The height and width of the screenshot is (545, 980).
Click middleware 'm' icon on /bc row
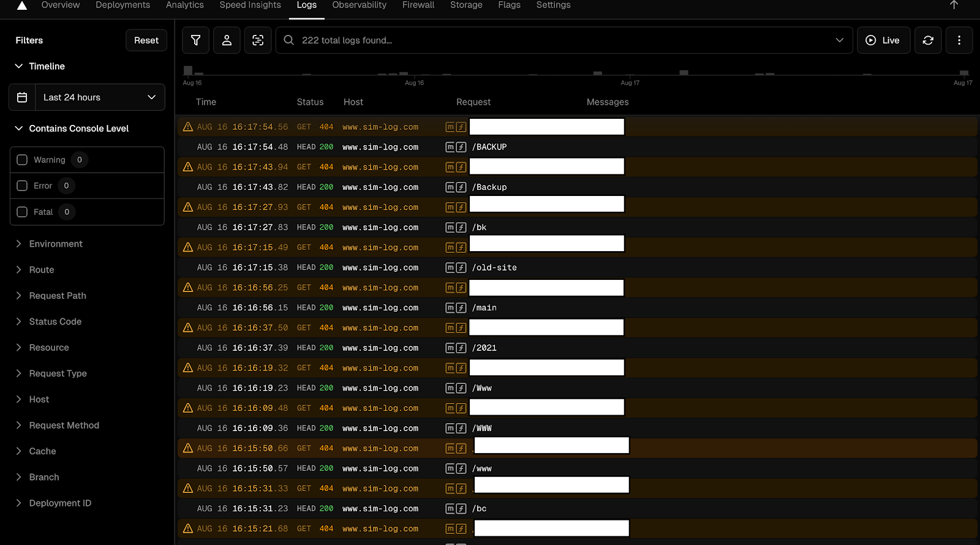[x=450, y=508]
